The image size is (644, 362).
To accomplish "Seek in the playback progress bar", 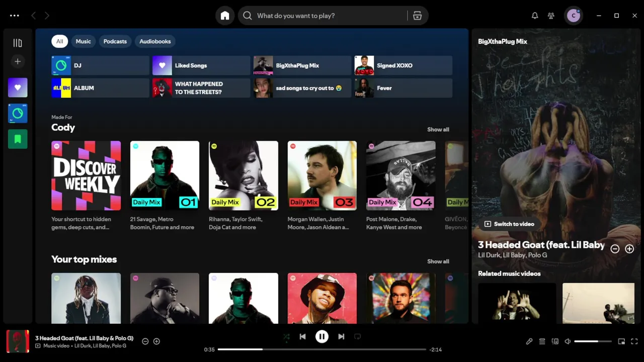I will [322, 349].
